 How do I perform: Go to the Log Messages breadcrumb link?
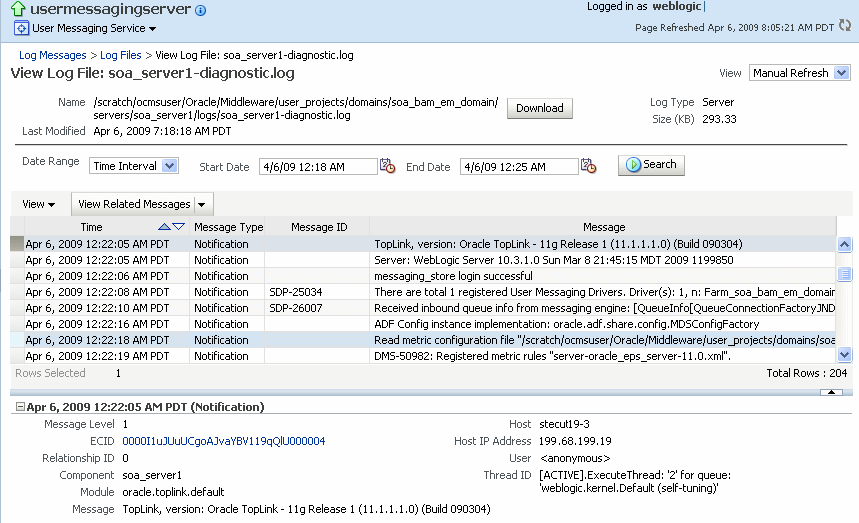pyautogui.click(x=53, y=55)
